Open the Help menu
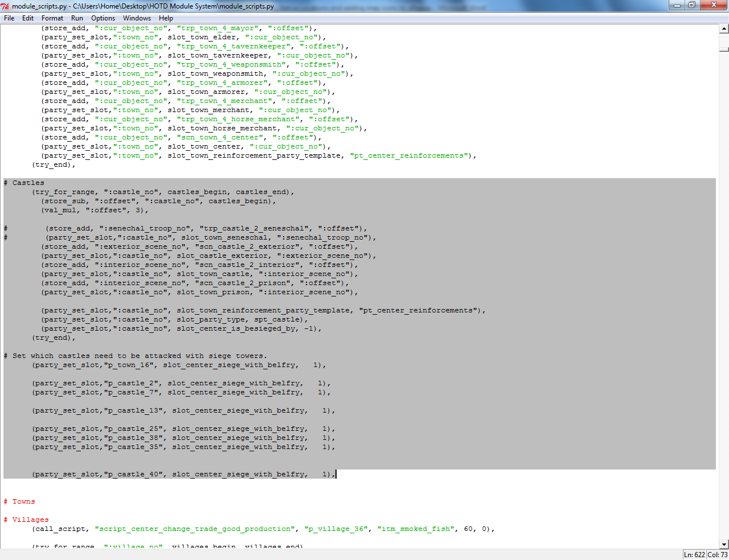729x560 pixels. pyautogui.click(x=166, y=18)
